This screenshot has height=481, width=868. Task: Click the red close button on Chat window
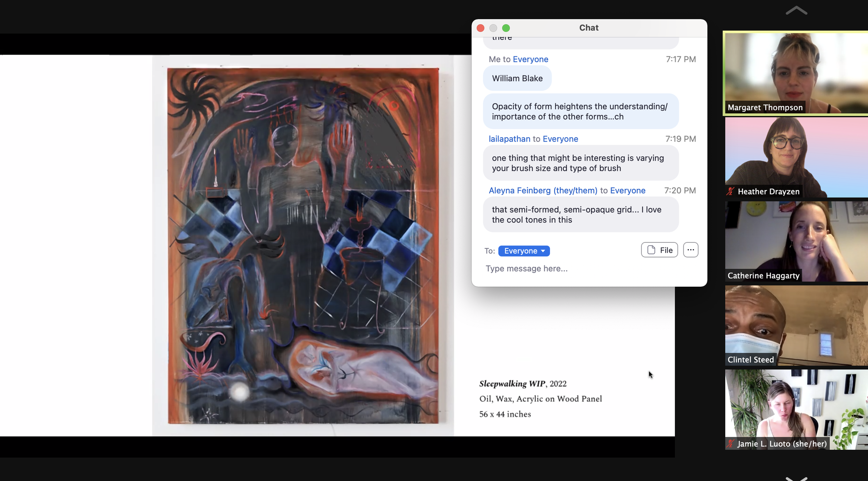481,28
